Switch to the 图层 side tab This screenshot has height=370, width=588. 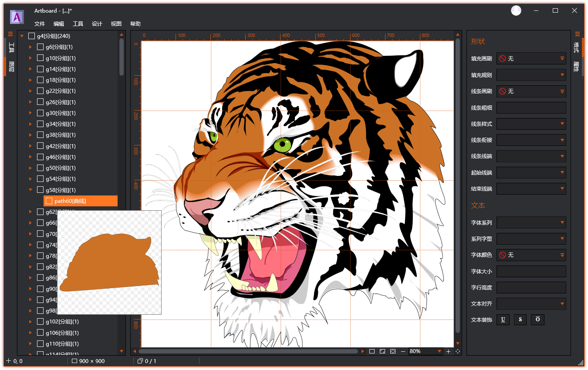pyautogui.click(x=11, y=67)
